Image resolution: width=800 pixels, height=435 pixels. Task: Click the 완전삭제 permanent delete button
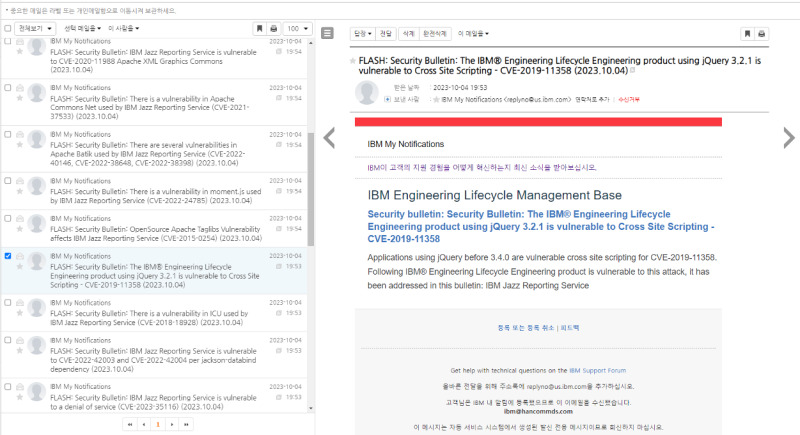pos(436,34)
